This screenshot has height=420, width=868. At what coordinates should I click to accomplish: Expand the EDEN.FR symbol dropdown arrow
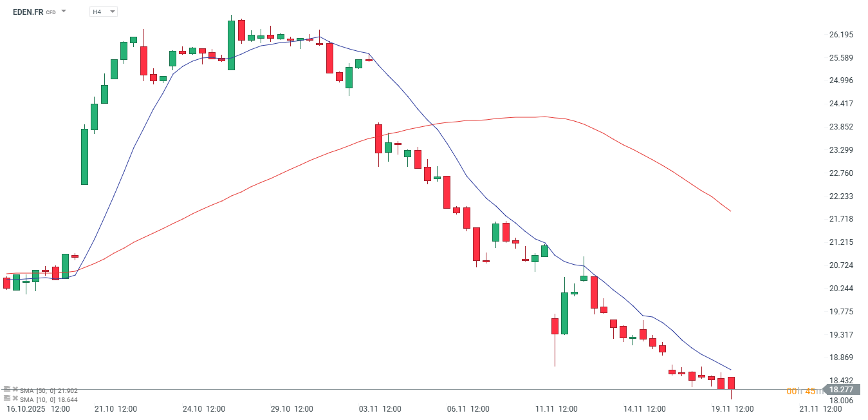[64, 12]
